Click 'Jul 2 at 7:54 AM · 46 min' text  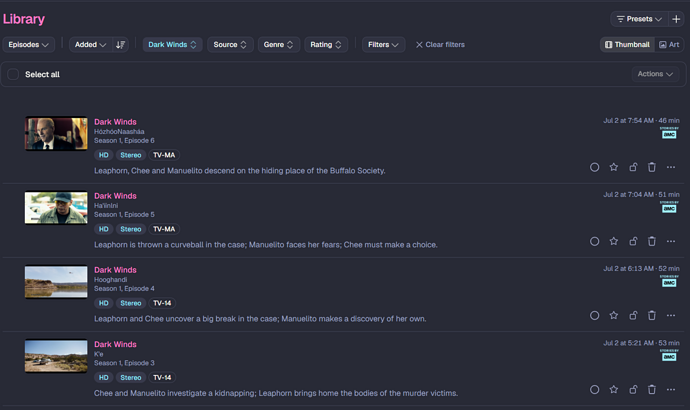coord(641,121)
